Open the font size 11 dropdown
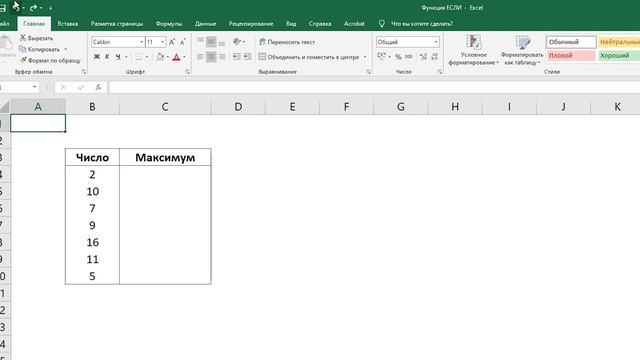The image size is (640, 360). 162,42
